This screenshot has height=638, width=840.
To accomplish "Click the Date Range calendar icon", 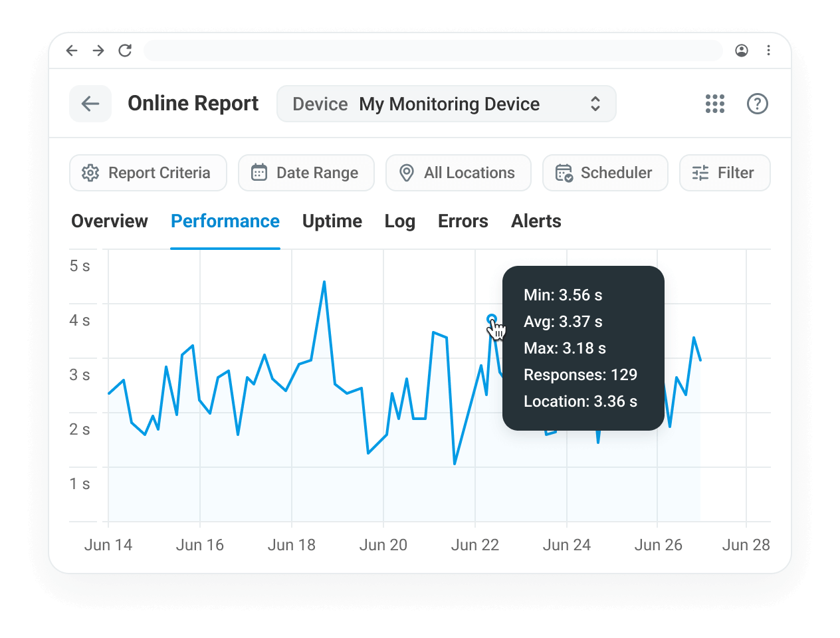I will click(259, 172).
